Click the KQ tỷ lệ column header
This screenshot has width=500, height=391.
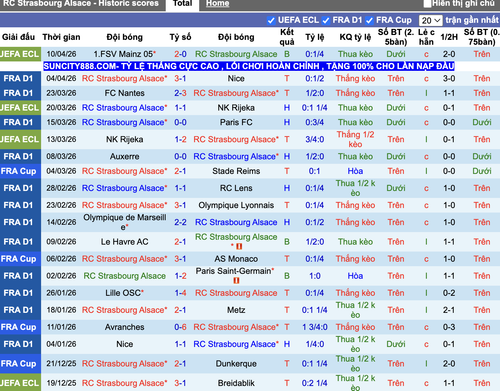click(x=355, y=37)
